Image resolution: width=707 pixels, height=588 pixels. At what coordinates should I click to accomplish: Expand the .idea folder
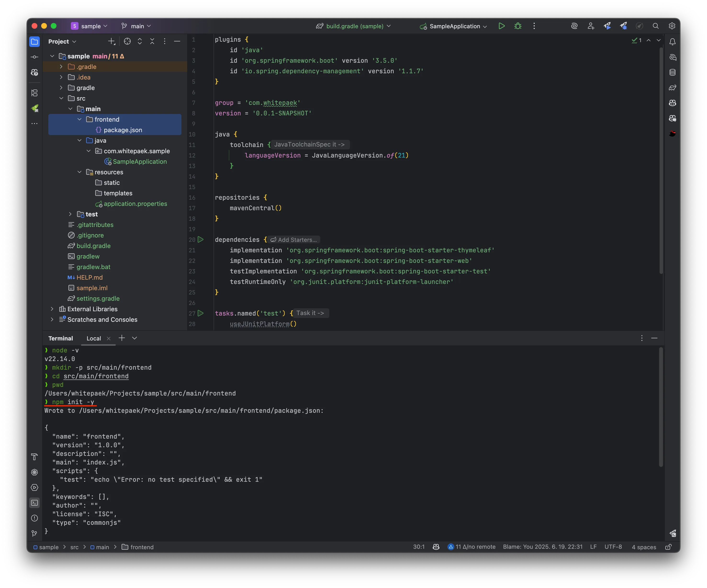[61, 77]
